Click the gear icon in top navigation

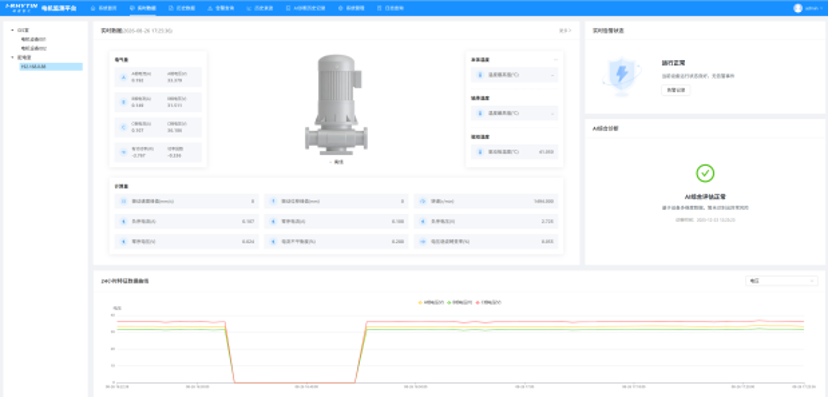pos(341,8)
